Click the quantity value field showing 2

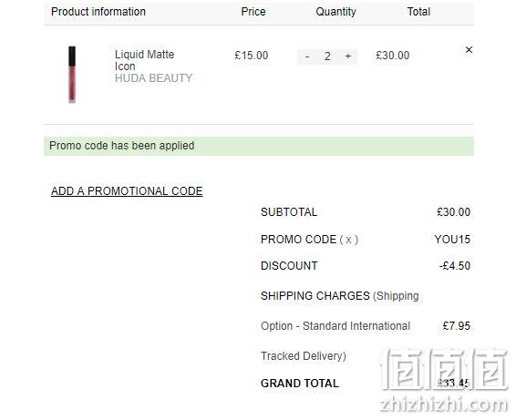point(327,56)
